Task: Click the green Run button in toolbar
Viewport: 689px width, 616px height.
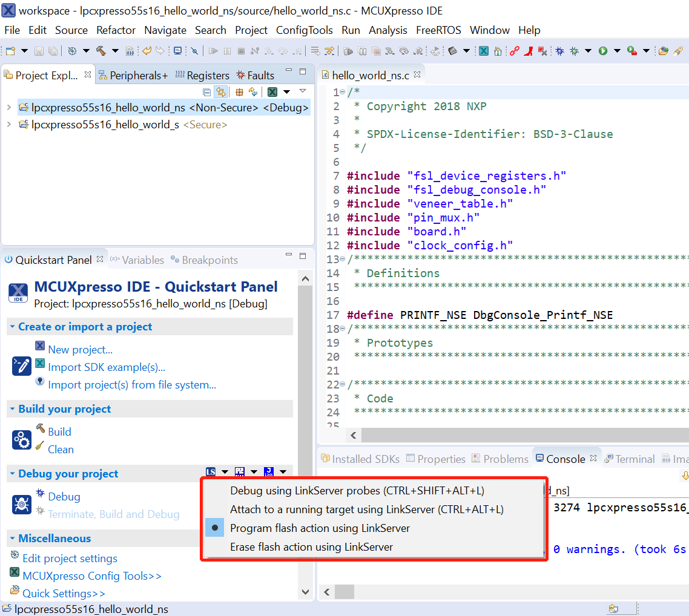Action: (x=603, y=51)
